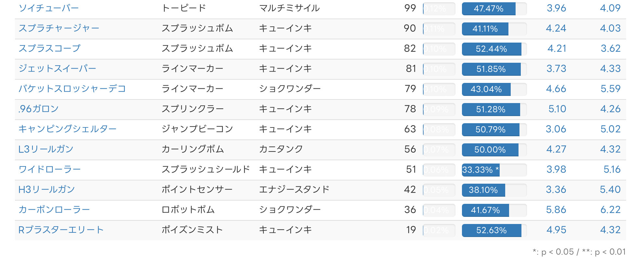Open the スプラスコープ weapon link

point(49,48)
